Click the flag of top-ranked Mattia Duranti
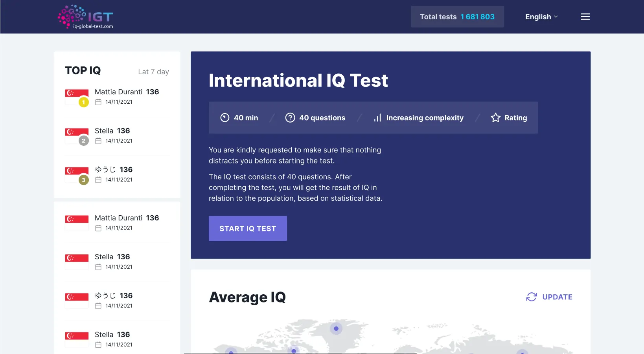 point(77,97)
